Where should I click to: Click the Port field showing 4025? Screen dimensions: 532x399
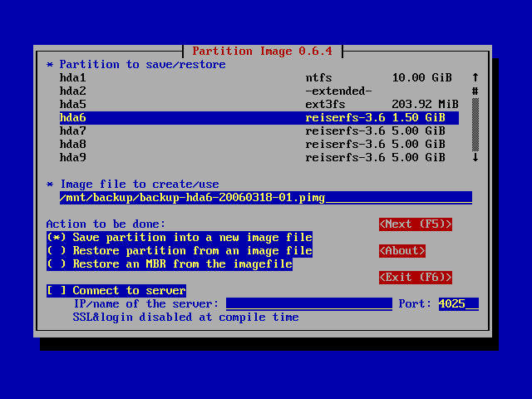pos(458,304)
